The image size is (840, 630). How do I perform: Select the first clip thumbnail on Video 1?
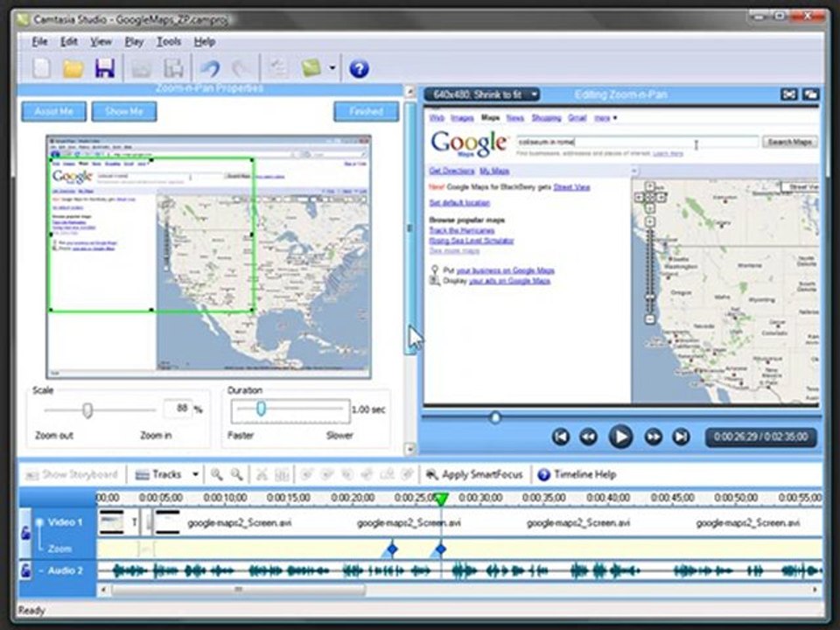(111, 522)
